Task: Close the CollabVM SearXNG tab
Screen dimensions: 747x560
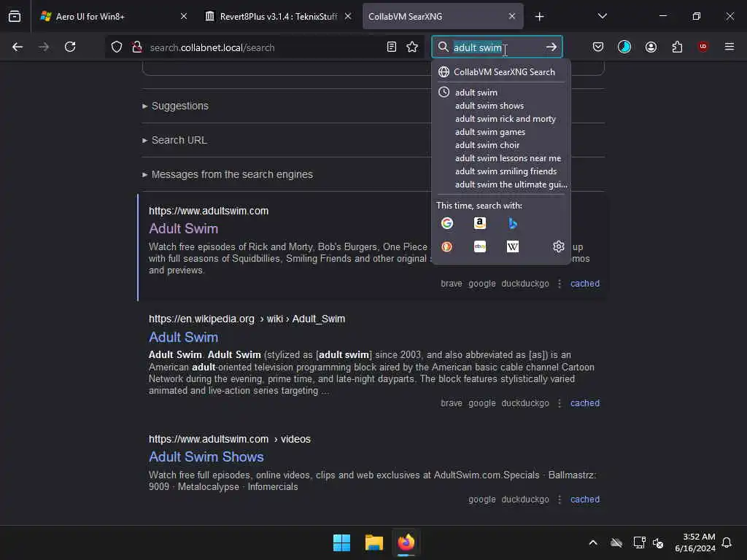Action: pos(511,16)
